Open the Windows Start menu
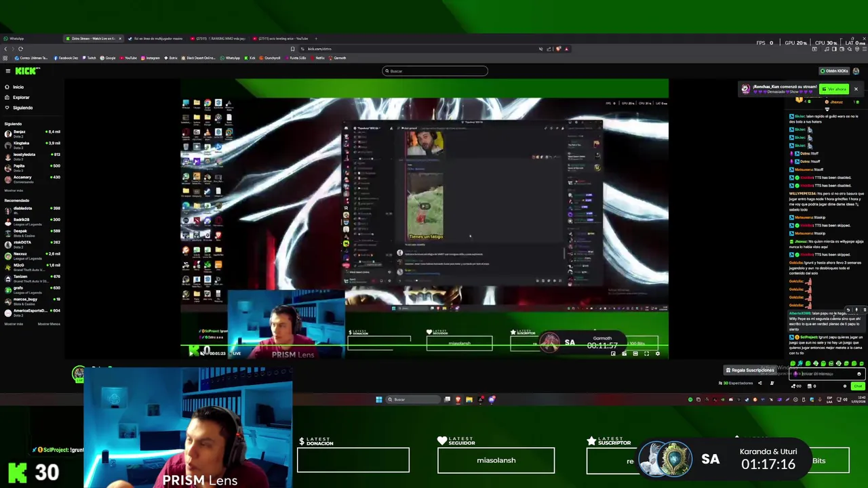Screen dimensions: 868x488 click(379, 399)
